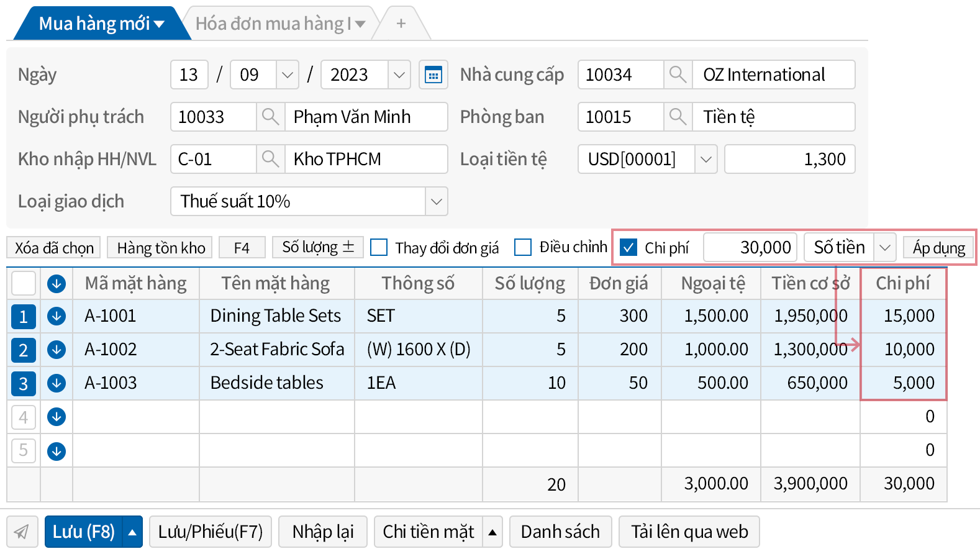Click the warehouse search icon beside C-01
980x554 pixels.
tap(270, 160)
